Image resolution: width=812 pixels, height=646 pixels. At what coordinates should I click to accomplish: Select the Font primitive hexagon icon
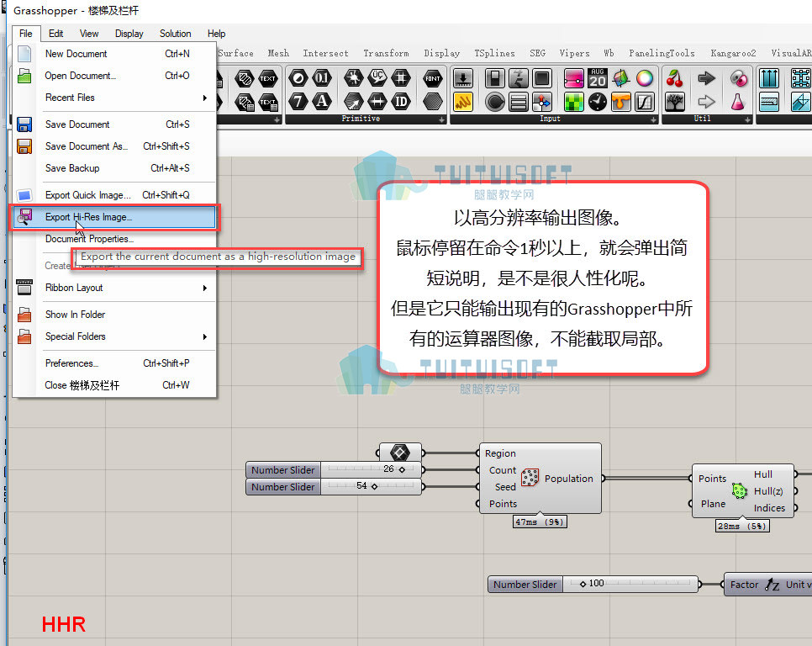pyautogui.click(x=432, y=78)
